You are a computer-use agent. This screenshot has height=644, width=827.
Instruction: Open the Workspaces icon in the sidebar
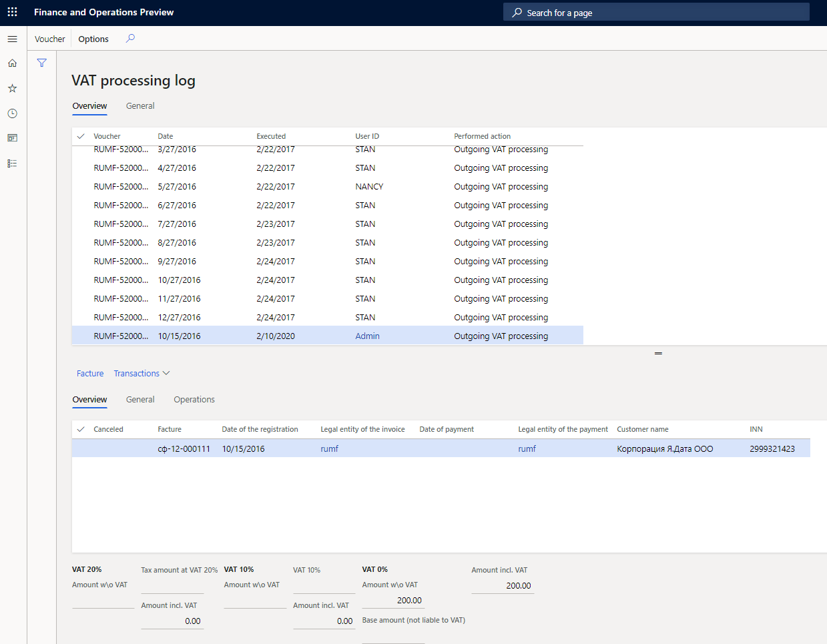12,138
